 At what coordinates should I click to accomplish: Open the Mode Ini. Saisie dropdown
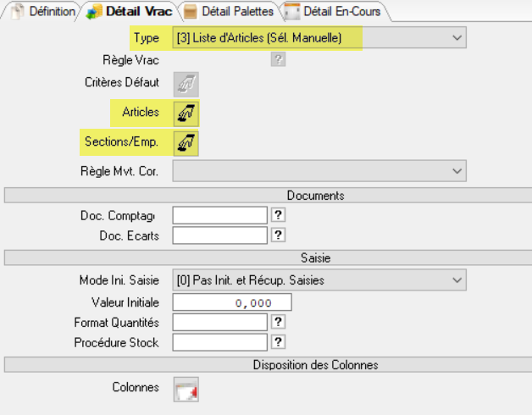pyautogui.click(x=457, y=279)
